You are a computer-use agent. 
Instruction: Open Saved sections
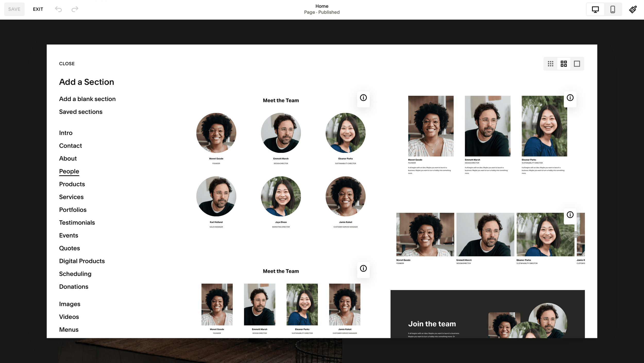pyautogui.click(x=81, y=112)
